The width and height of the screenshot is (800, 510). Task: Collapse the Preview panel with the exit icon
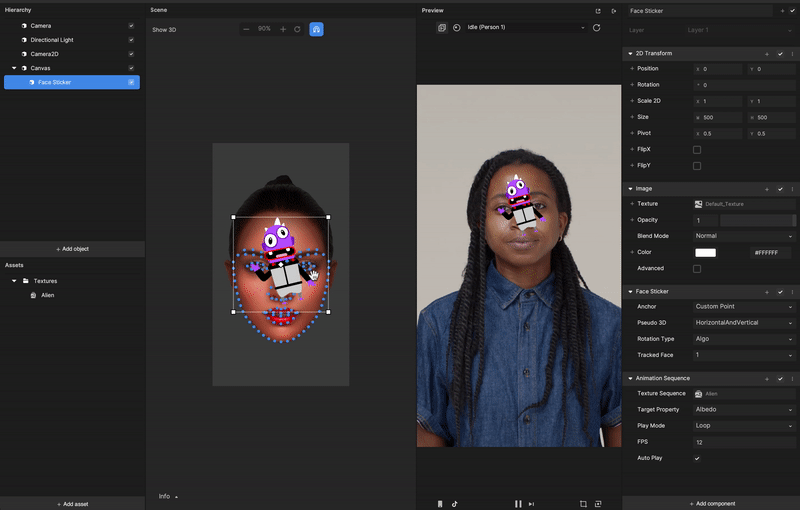point(614,11)
